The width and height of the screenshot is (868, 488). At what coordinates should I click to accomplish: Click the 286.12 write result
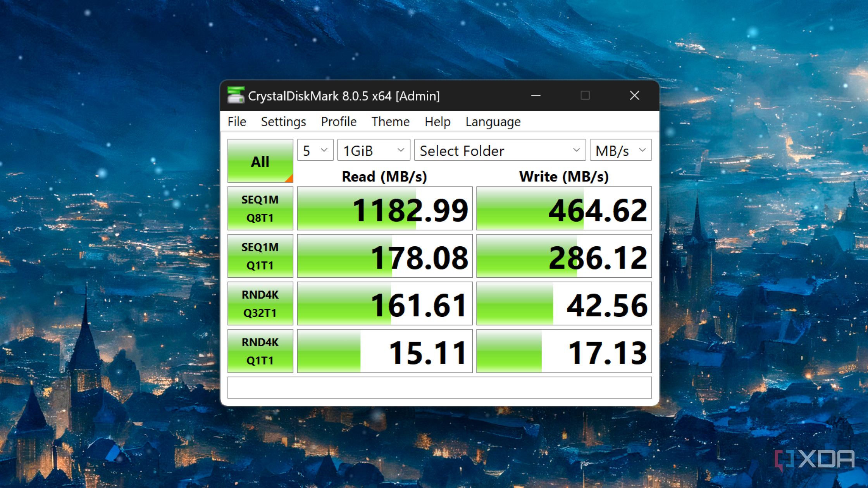(x=564, y=256)
